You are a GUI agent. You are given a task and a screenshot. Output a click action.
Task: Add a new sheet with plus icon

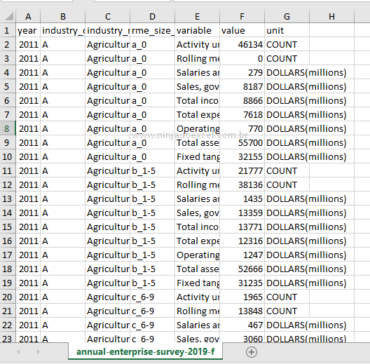[251, 352]
